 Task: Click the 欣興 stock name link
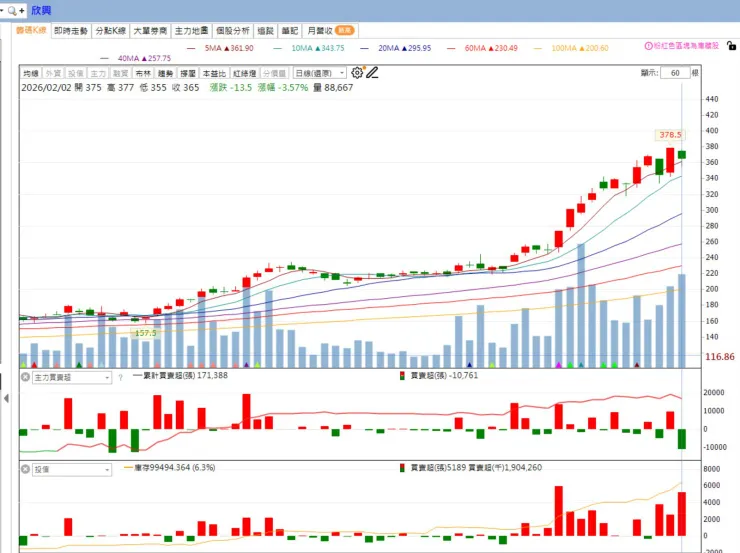point(41,10)
